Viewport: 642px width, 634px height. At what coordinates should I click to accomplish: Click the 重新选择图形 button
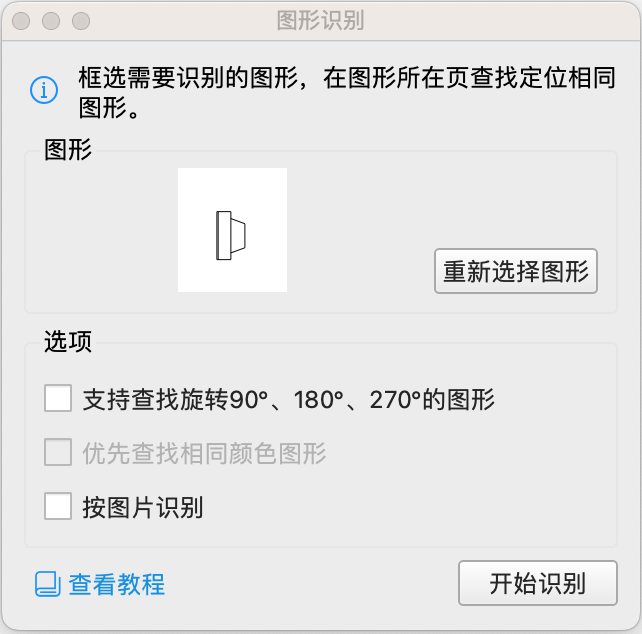(x=516, y=271)
